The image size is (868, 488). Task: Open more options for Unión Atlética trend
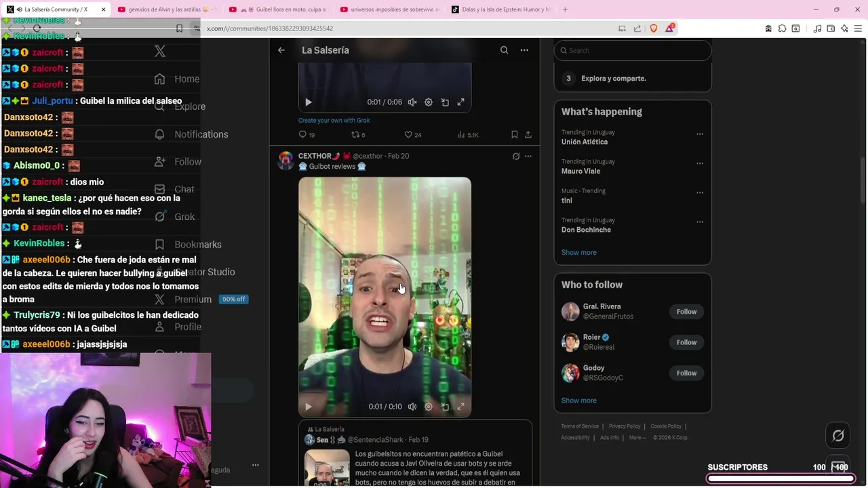(700, 134)
